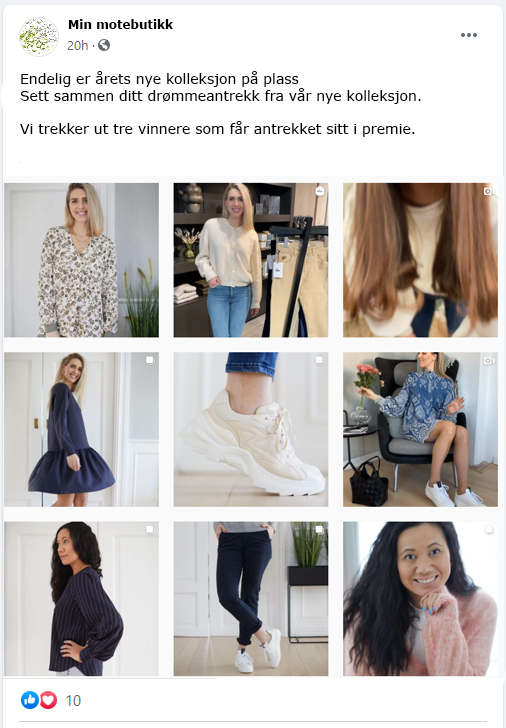The width and height of the screenshot is (506, 728).
Task: Open the pink sweater portrait photo
Action: coord(420,598)
